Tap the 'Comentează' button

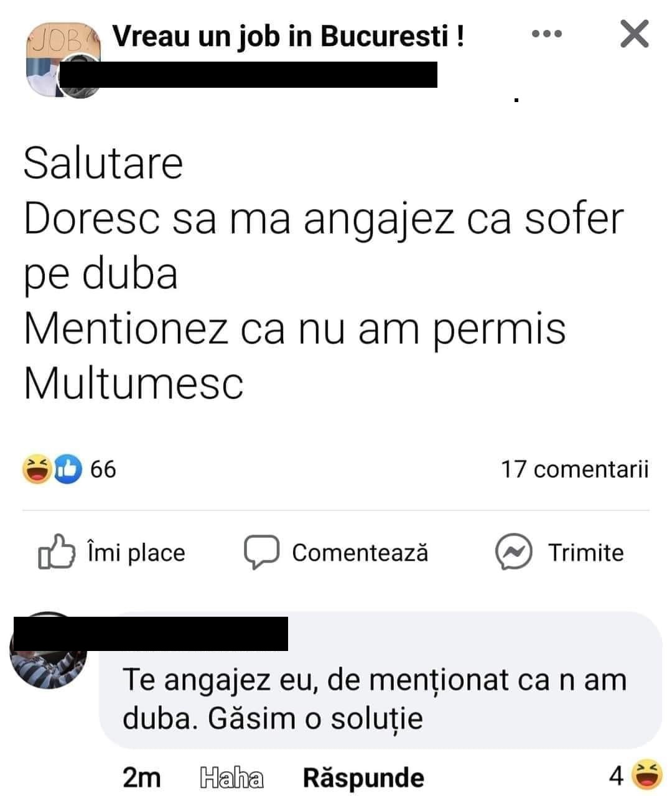click(x=336, y=552)
